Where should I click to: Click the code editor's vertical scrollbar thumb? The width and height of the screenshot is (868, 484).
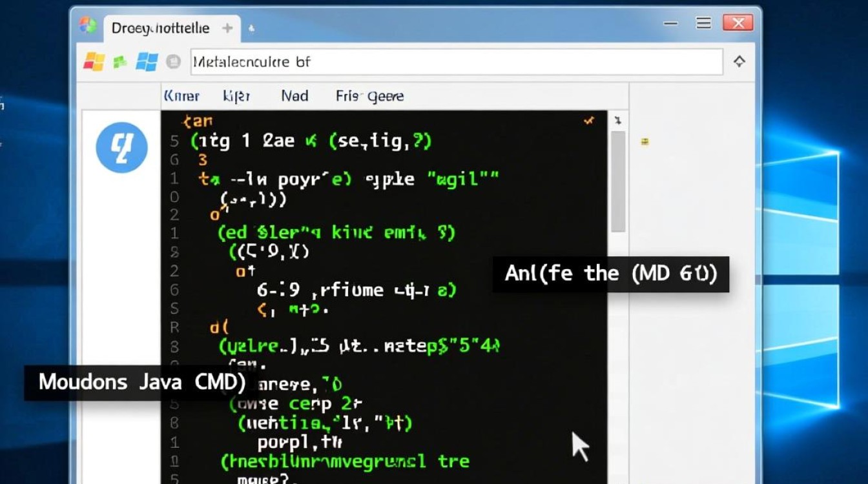coord(618,181)
